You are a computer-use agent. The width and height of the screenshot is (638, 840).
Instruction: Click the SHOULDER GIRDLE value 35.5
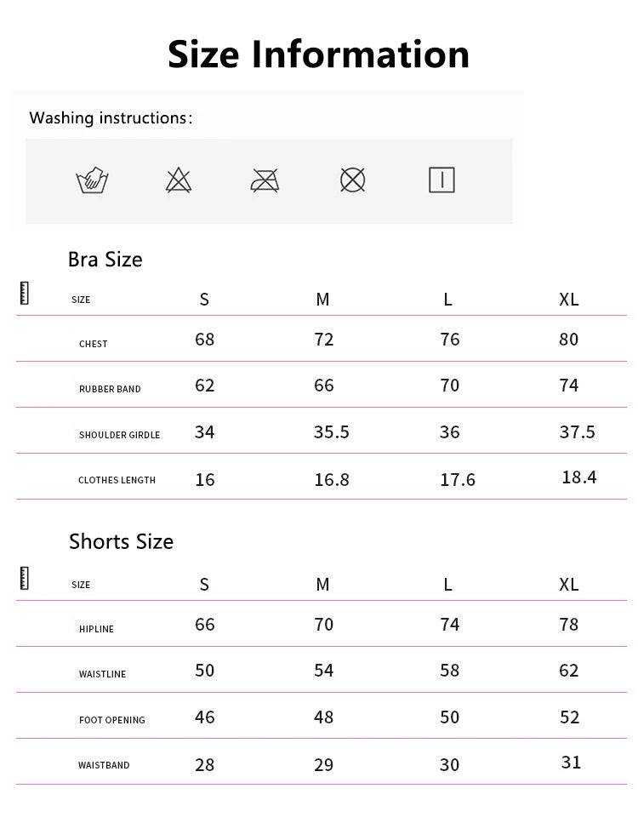click(x=331, y=432)
